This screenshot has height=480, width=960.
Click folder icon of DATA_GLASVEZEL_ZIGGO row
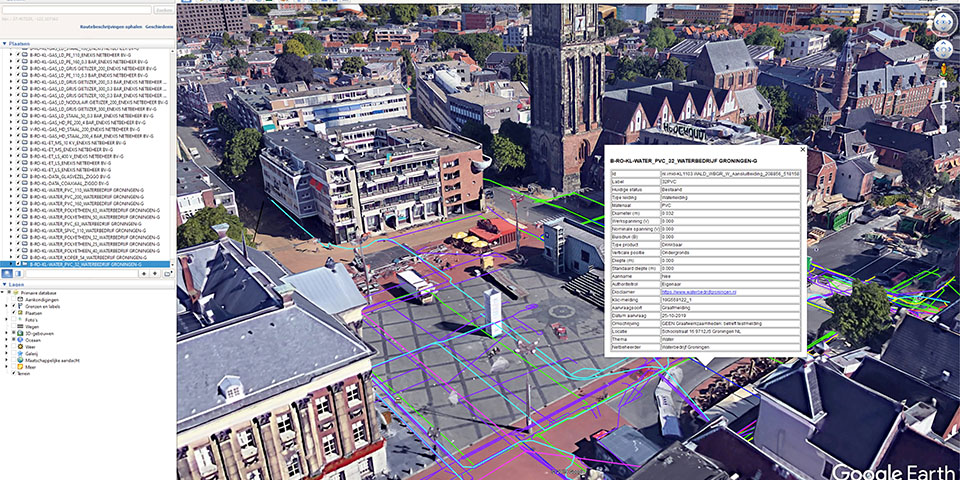(x=24, y=176)
